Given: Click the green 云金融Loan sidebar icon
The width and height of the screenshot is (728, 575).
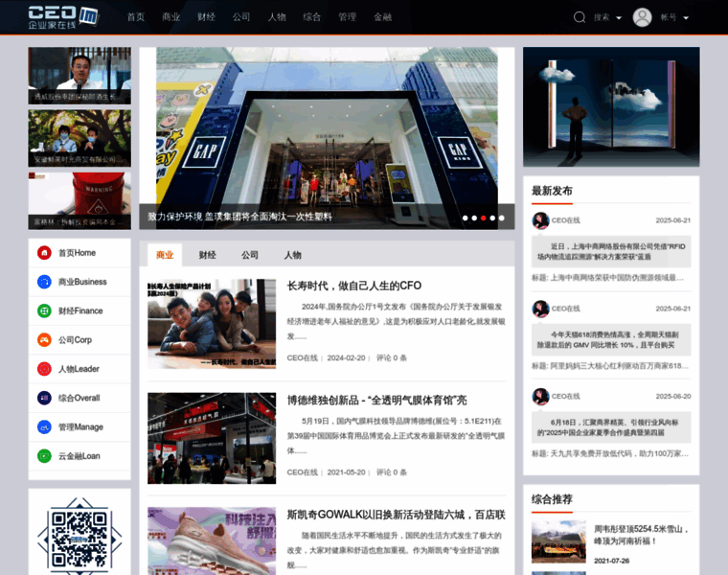Looking at the screenshot, I should [x=44, y=456].
